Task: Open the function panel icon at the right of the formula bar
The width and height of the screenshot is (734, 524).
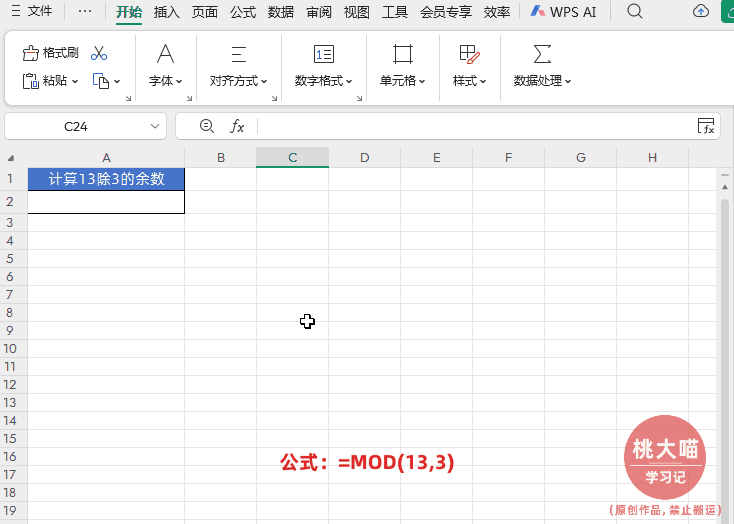Action: tap(706, 126)
